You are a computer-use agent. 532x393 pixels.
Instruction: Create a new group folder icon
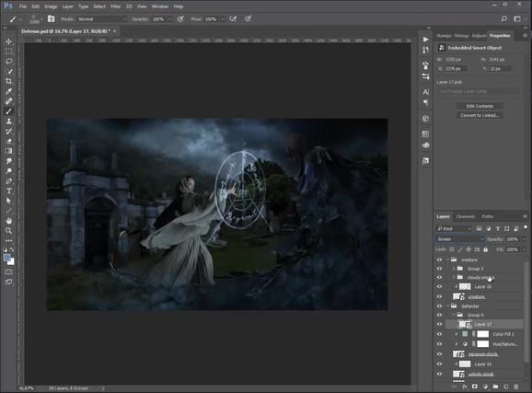(495, 387)
